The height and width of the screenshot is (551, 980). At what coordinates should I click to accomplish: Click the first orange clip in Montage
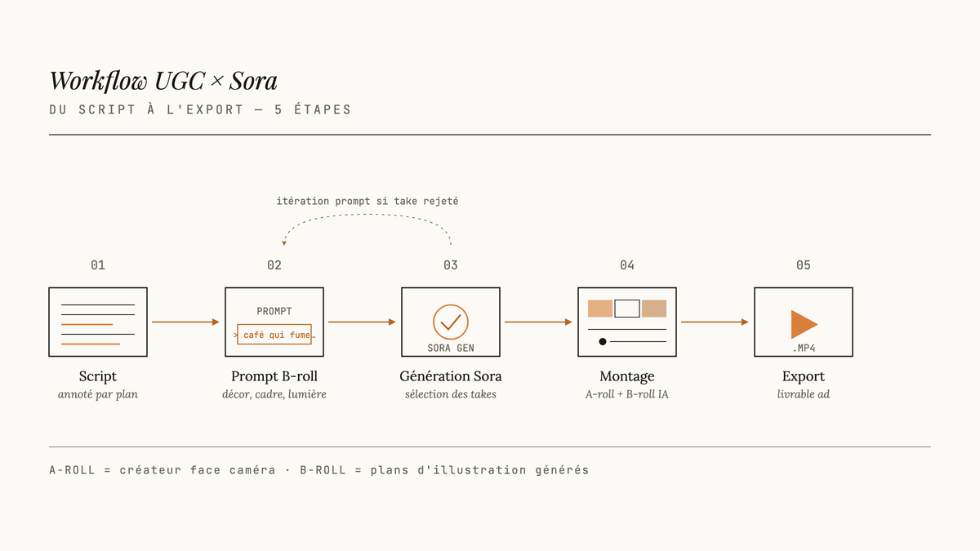point(600,309)
